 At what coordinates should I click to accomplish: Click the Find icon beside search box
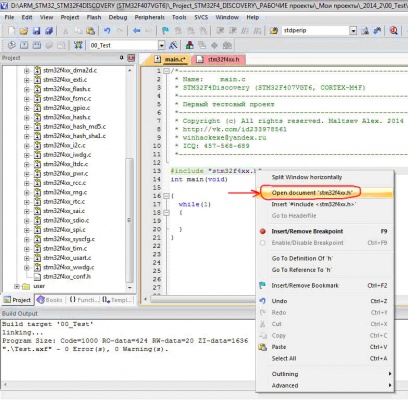365,31
